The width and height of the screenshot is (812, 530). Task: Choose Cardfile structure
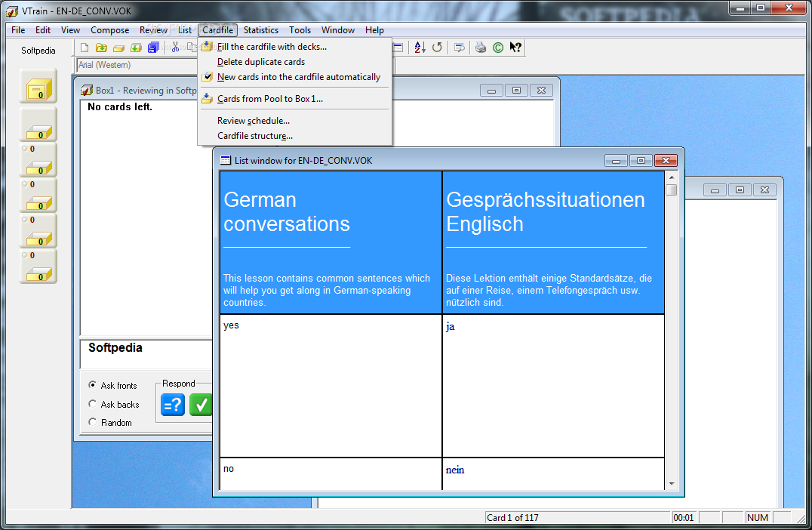tap(294, 136)
